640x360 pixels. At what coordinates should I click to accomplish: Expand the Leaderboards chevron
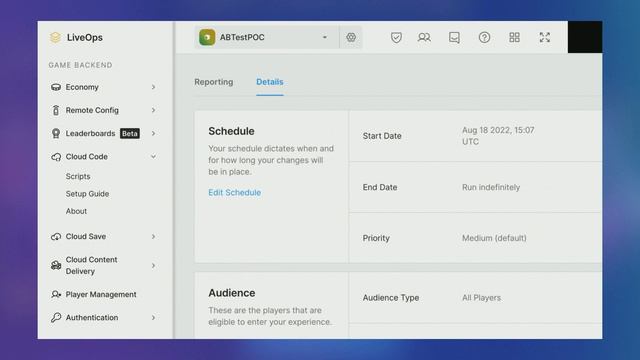point(153,133)
